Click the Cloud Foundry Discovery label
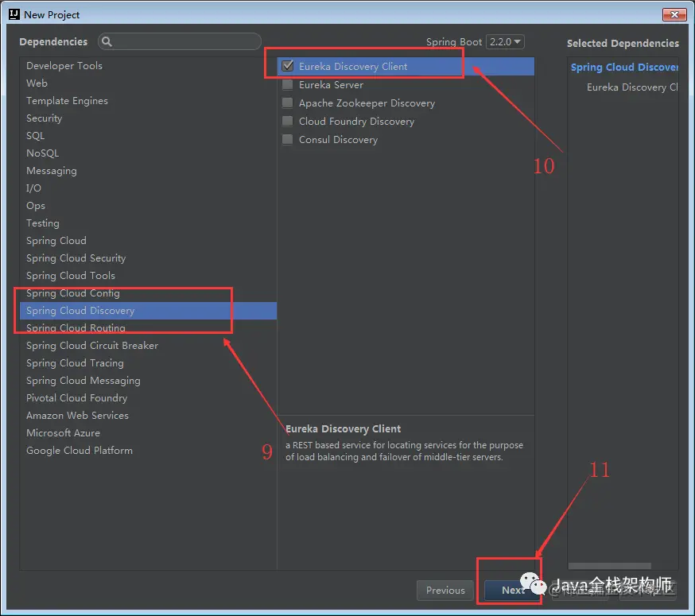 (357, 122)
